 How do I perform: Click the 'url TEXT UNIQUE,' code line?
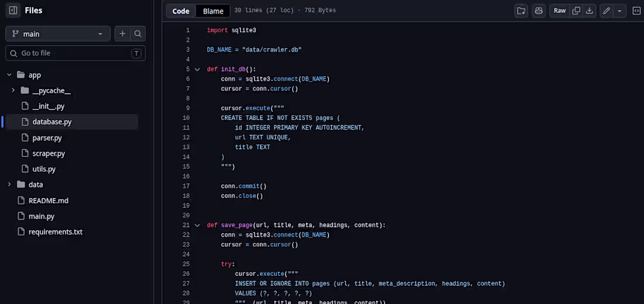pos(263,138)
